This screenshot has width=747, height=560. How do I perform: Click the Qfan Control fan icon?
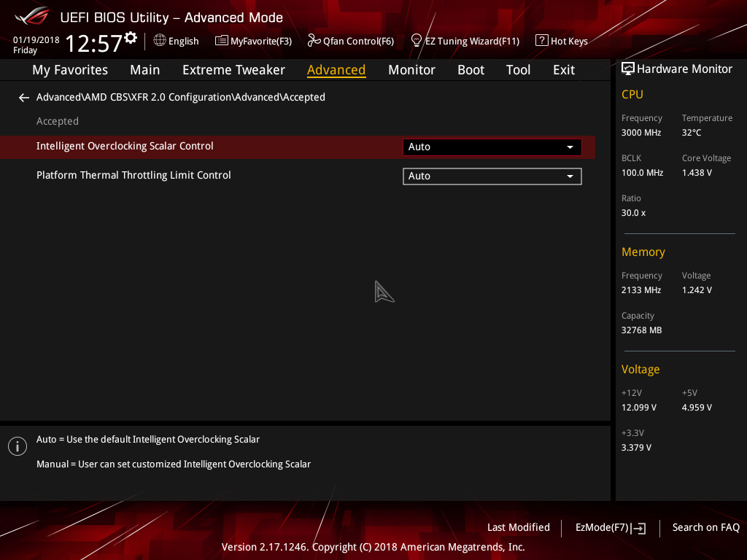314,41
